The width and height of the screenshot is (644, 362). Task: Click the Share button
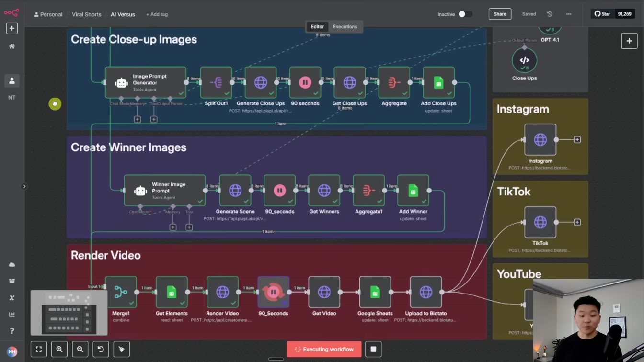tap(500, 14)
